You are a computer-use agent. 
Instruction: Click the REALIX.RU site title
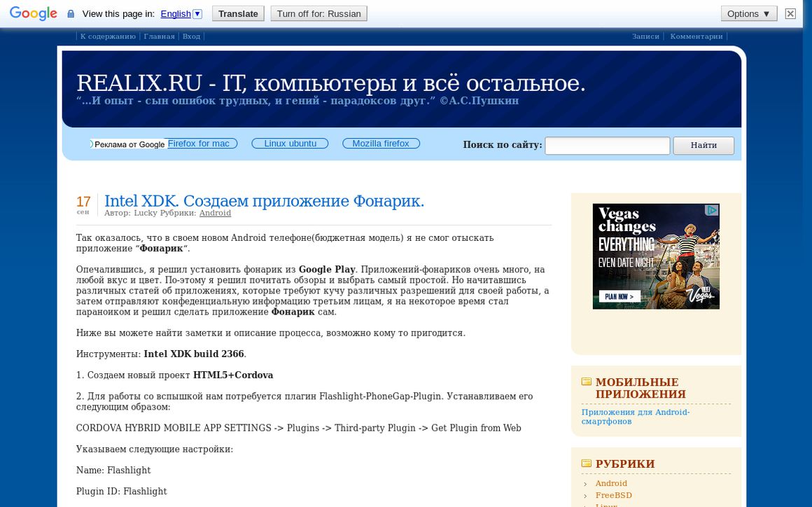point(331,83)
